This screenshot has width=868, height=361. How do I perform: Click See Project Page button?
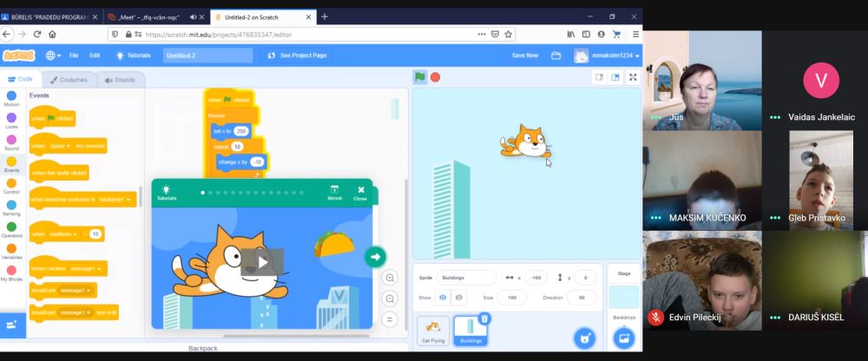click(297, 56)
